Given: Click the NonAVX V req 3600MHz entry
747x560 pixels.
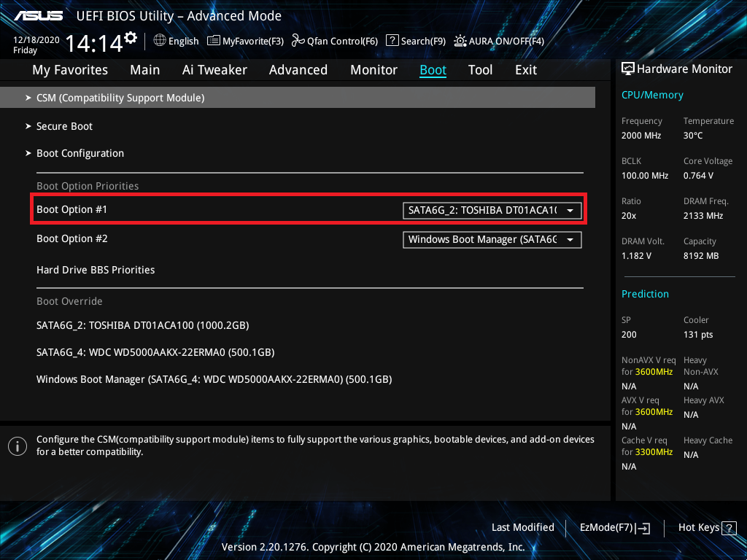Looking at the screenshot, I should pos(649,366).
